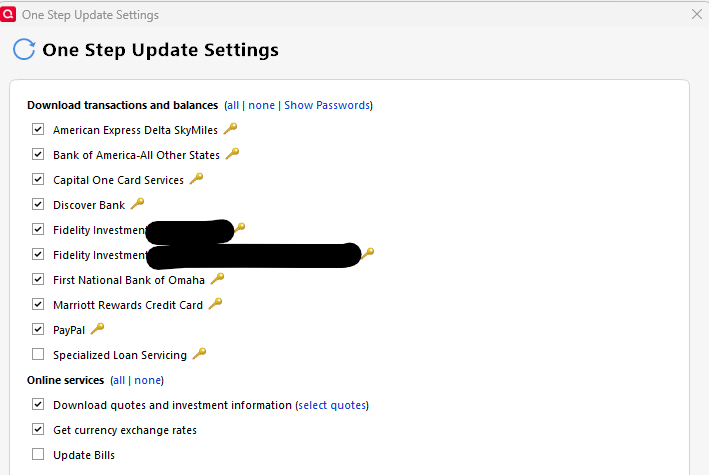709x475 pixels.
Task: Click key icon beside First National Bank of Omaha
Action: (217, 279)
